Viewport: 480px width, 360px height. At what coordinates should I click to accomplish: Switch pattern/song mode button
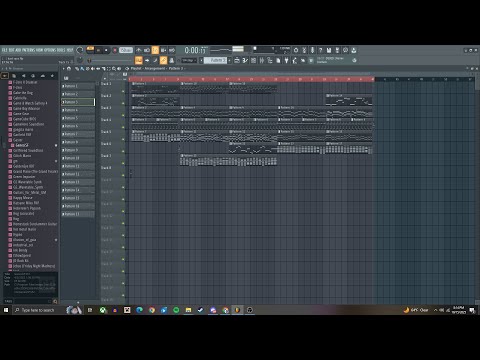tap(90, 50)
